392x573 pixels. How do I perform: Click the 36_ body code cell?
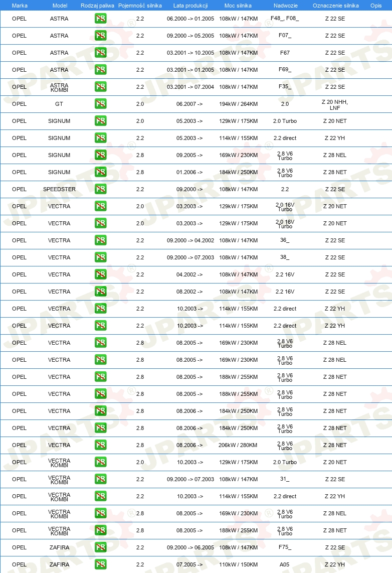285,240
